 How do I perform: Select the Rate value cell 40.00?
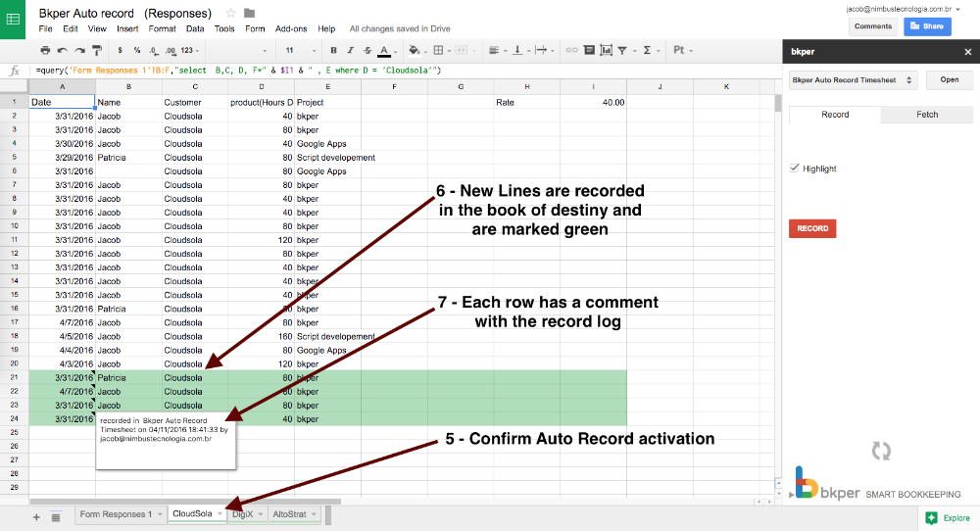pos(593,102)
